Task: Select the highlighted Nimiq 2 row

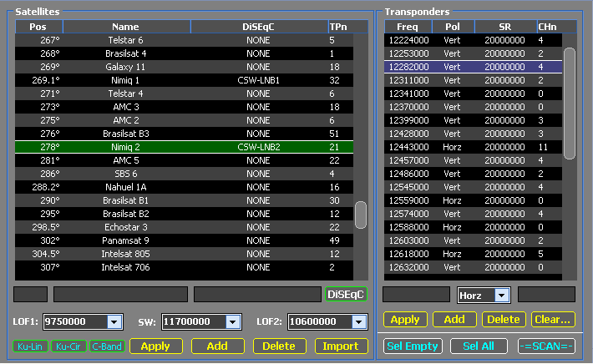Action: (185, 147)
